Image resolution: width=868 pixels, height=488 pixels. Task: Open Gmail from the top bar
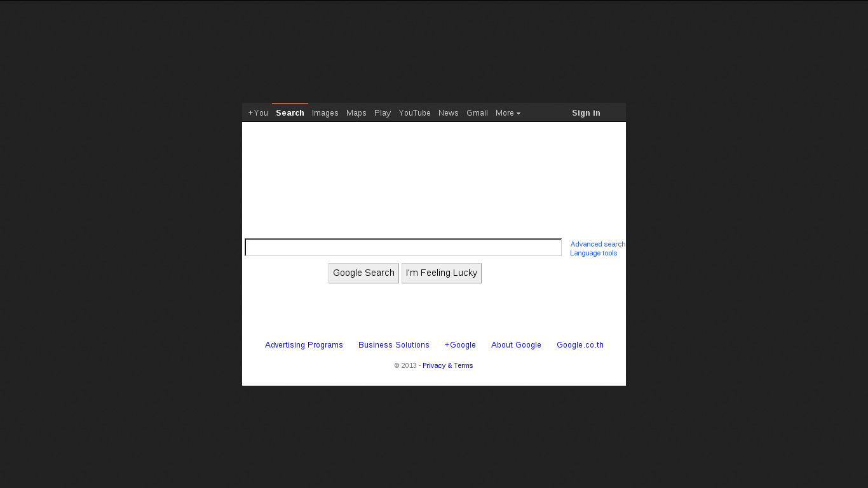477,113
